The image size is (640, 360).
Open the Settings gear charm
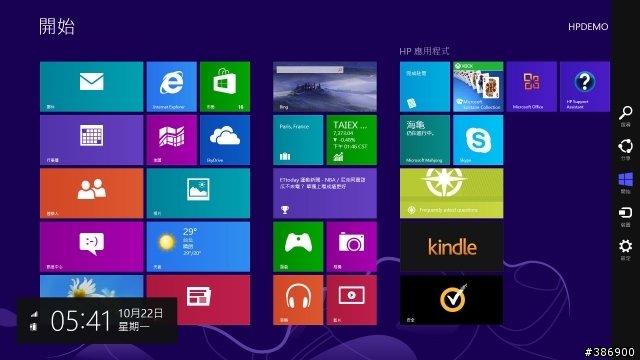click(625, 250)
